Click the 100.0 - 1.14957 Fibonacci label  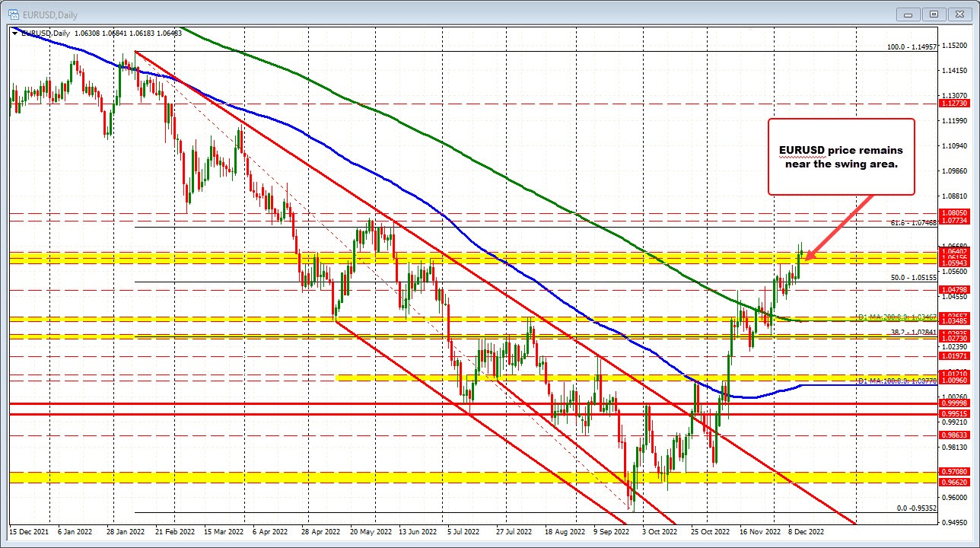tap(912, 47)
